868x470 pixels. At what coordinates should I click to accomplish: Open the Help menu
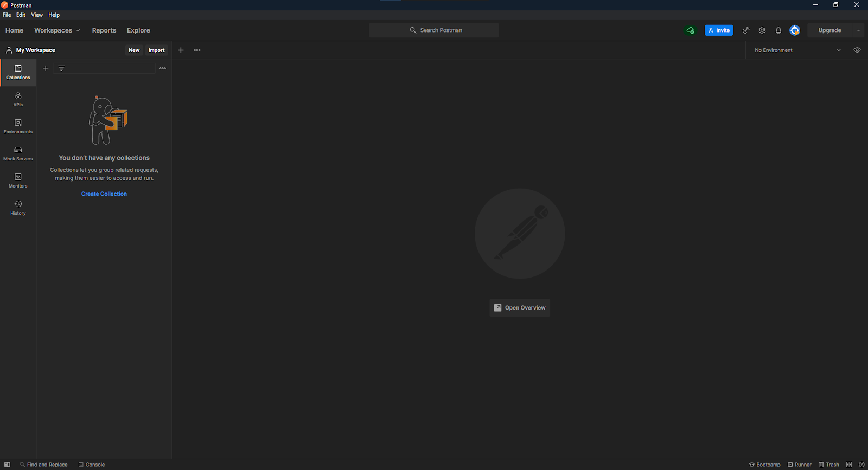pos(54,15)
